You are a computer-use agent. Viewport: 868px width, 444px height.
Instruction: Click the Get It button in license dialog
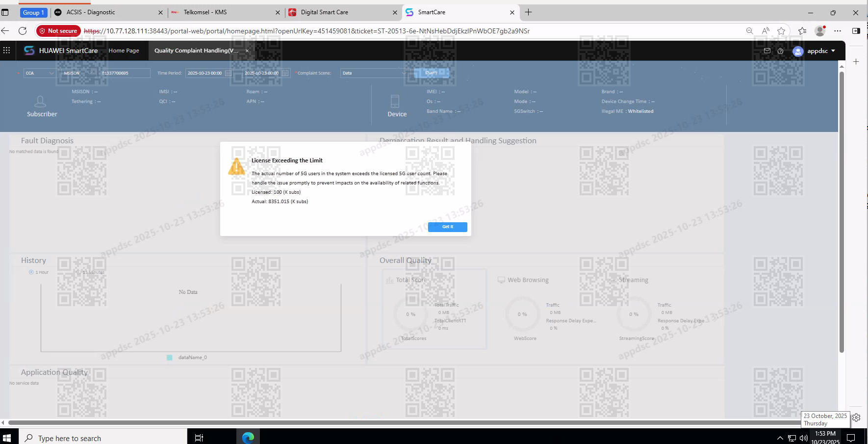click(x=447, y=227)
